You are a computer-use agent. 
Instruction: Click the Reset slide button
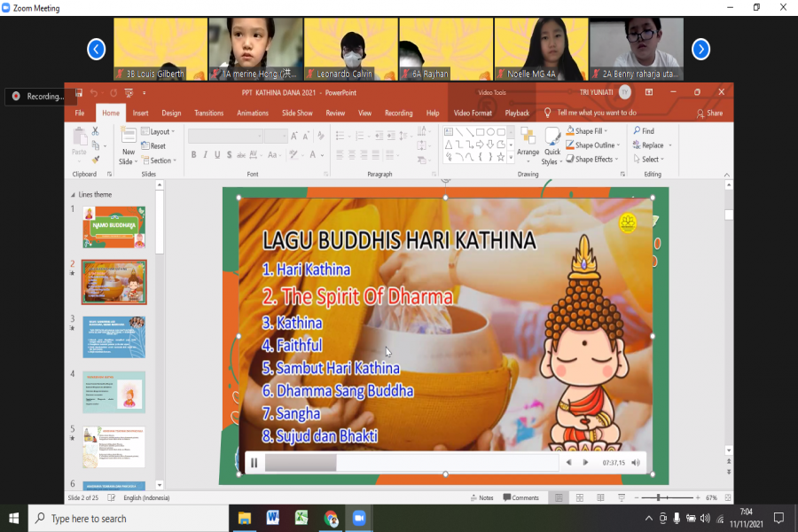click(x=157, y=146)
